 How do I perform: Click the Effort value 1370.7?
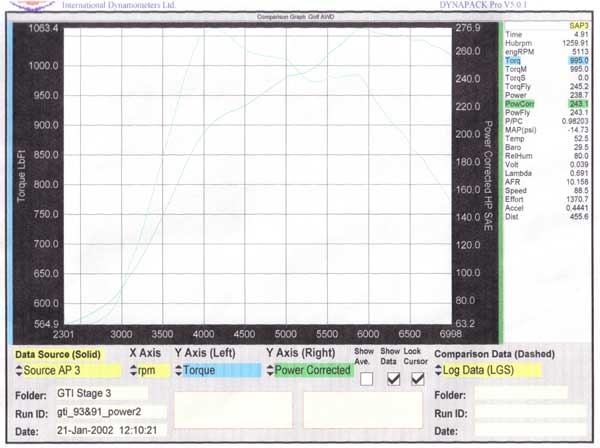pos(577,199)
